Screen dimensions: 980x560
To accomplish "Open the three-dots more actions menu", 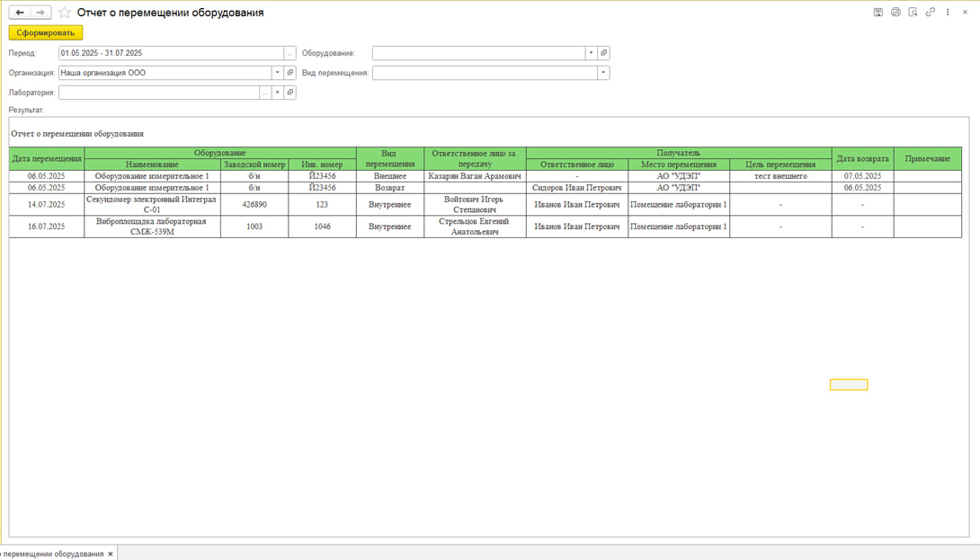I will [948, 12].
